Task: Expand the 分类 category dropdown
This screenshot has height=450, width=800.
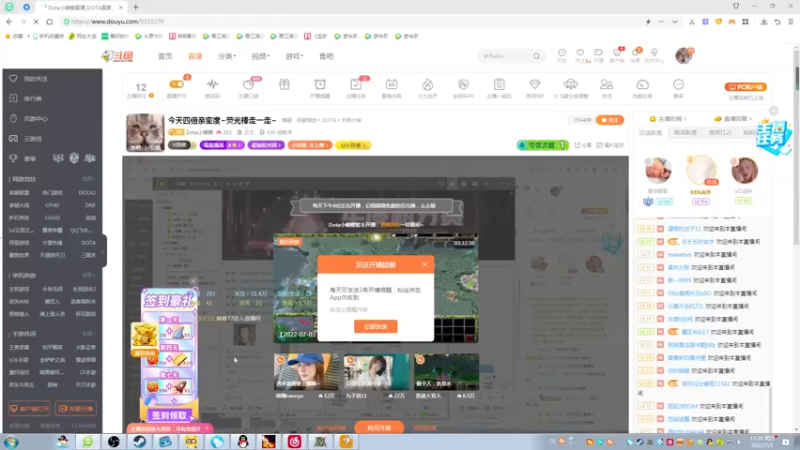Action: [x=227, y=56]
